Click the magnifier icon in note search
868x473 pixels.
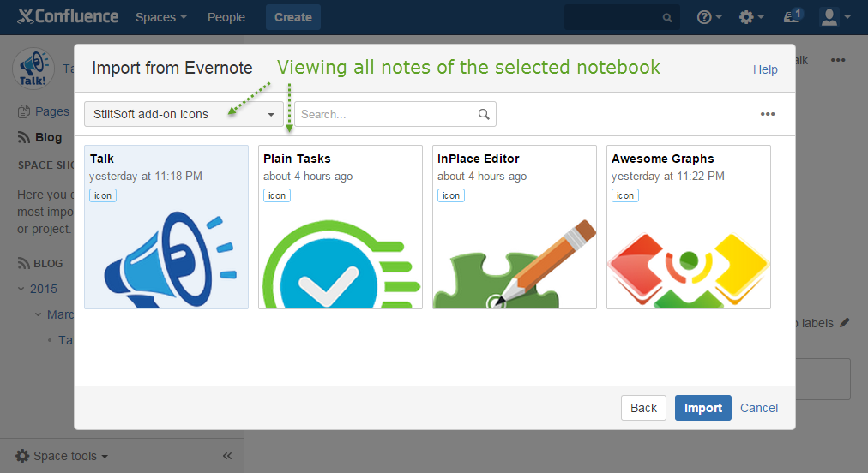484,114
